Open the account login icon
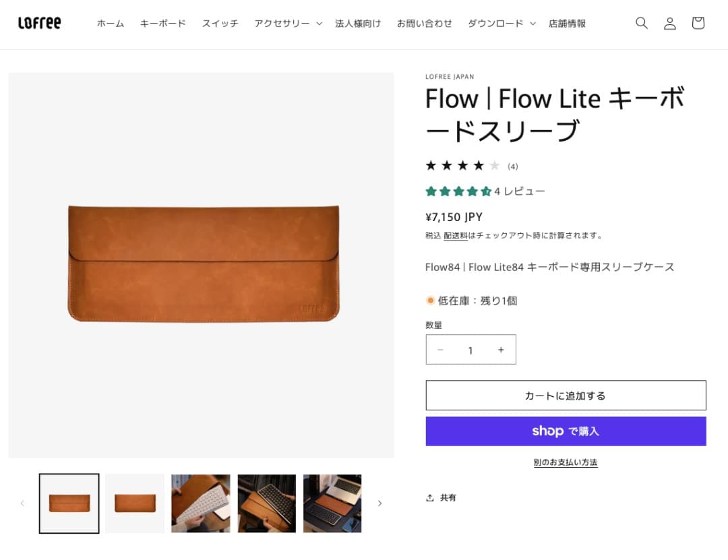728x560 pixels. coord(669,23)
